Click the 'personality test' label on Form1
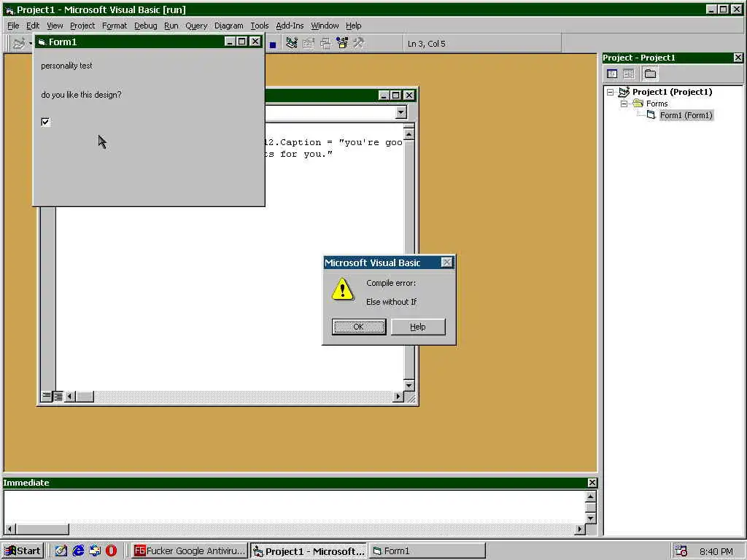This screenshot has width=747, height=560. coord(66,66)
